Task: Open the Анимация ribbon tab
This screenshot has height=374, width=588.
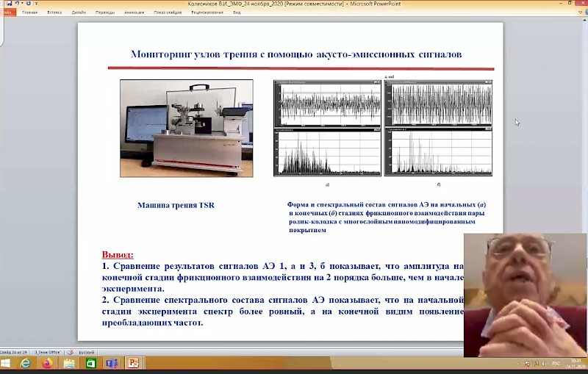Action: [x=135, y=12]
